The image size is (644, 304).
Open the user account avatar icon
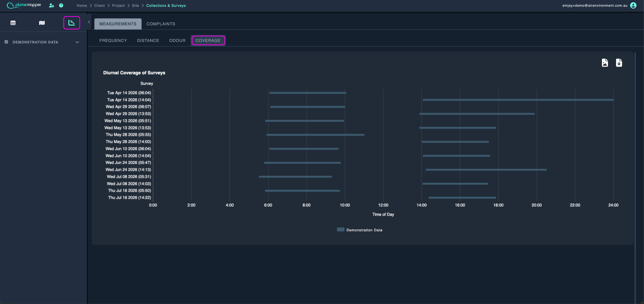pyautogui.click(x=633, y=5)
